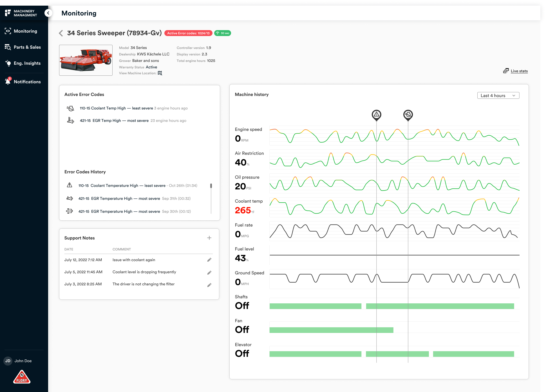546x392 pixels.
Task: Open the Live stats link
Action: click(x=516, y=71)
